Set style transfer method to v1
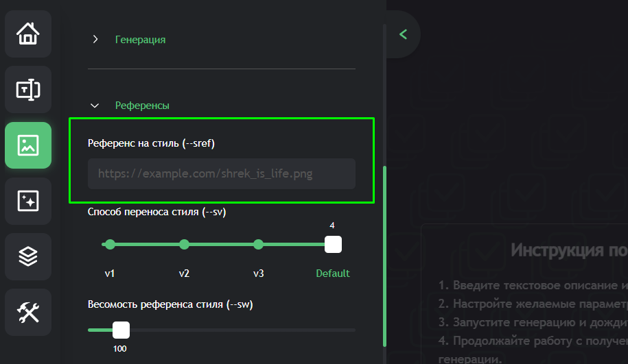This screenshot has height=364, width=628. point(110,245)
